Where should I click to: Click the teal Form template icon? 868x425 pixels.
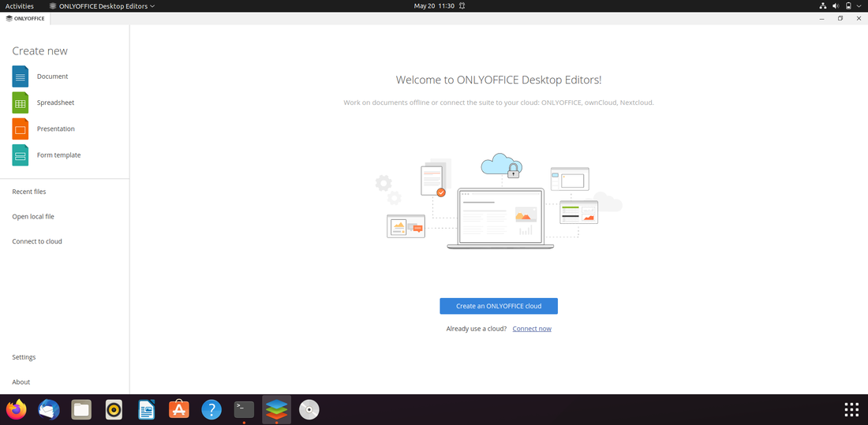pos(21,155)
